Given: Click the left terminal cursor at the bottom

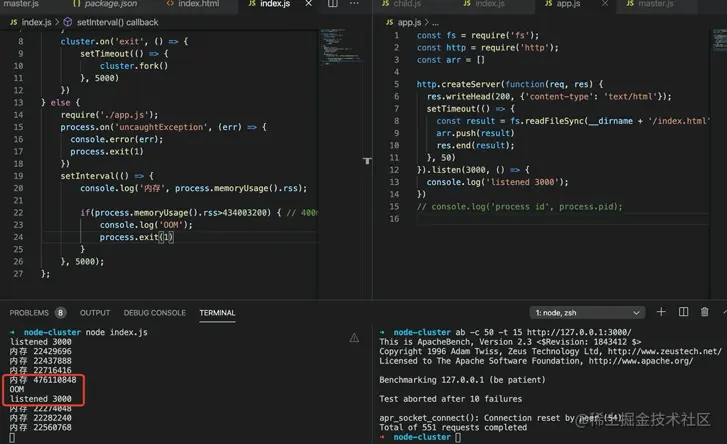Looking at the screenshot, I should pyautogui.click(x=12, y=438).
